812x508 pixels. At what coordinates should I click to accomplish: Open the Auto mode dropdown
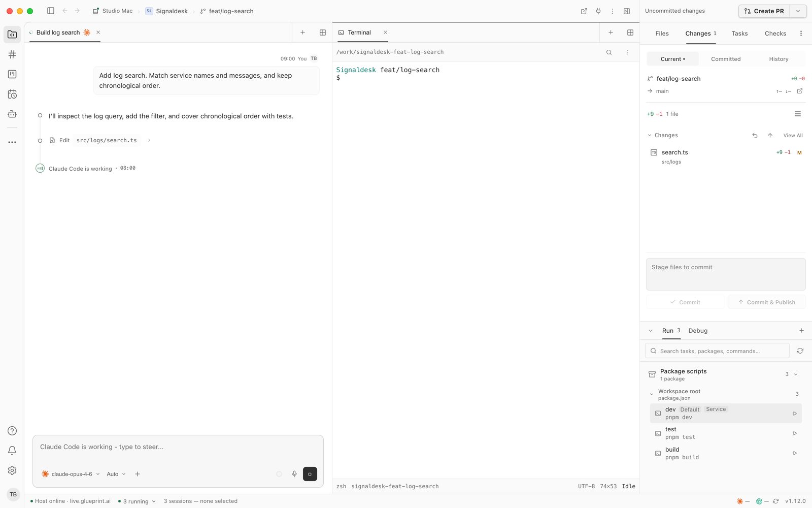(x=116, y=474)
